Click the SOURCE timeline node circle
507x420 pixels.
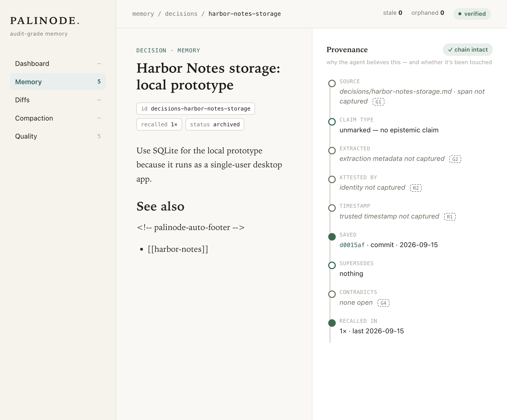(332, 83)
